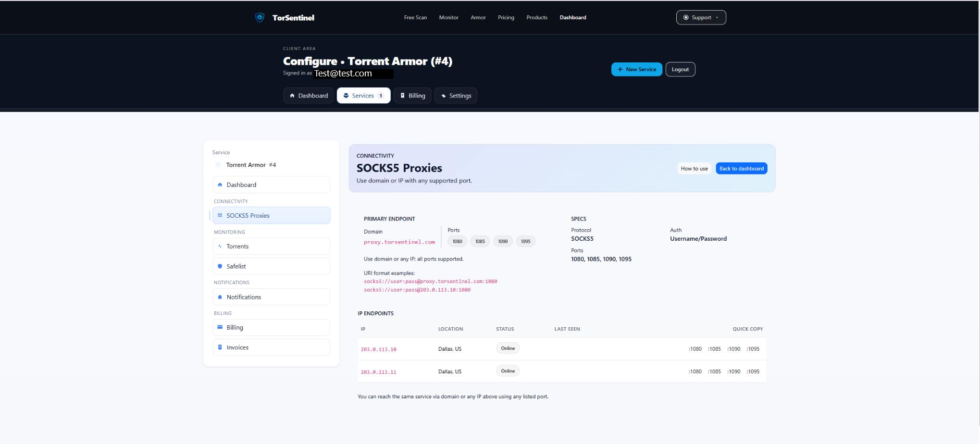This screenshot has width=980, height=444.
Task: Click the Back to dashboard button
Action: (741, 168)
